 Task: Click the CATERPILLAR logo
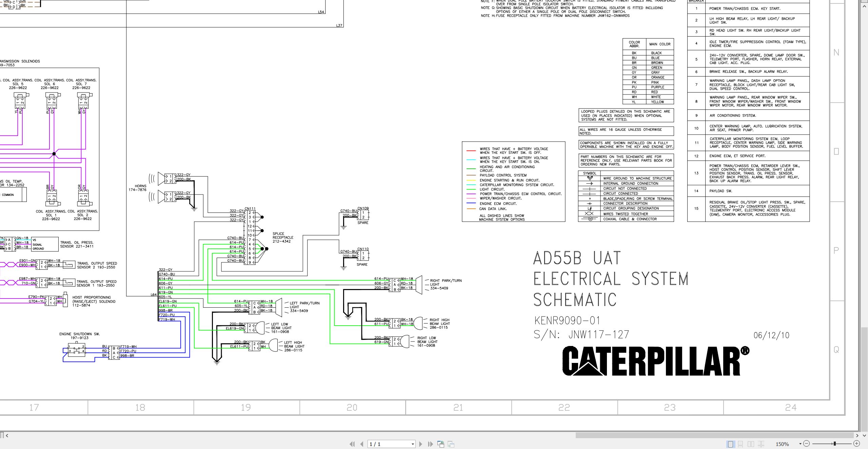click(x=656, y=361)
